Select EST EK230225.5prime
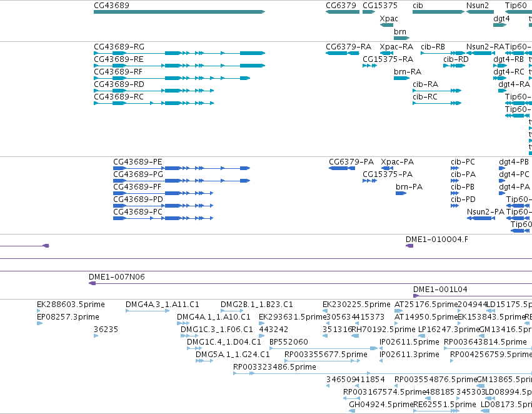This screenshot has width=532, height=414. 325,311
